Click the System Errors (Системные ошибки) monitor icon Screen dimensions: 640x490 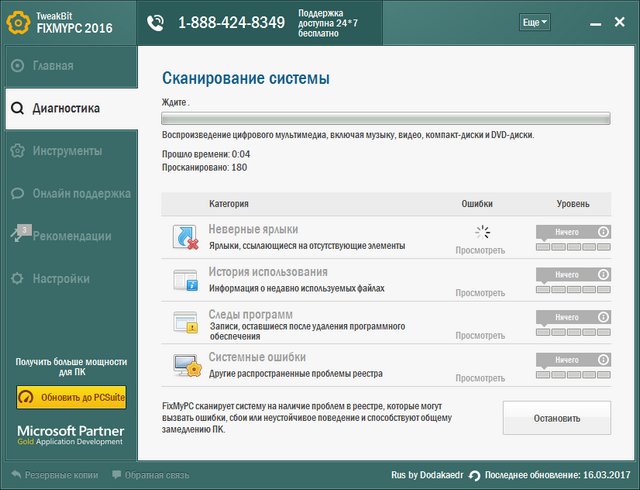tap(186, 364)
